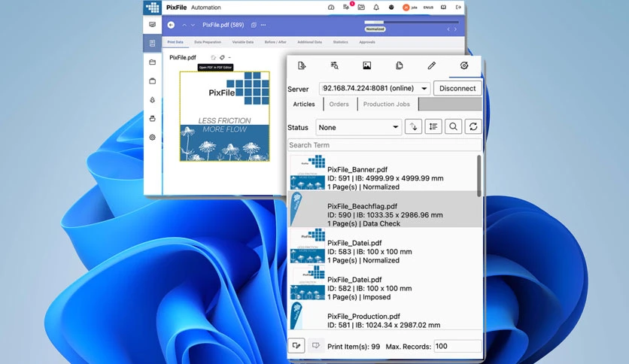Click the list line spacing button
Viewport: 629px width, 364px height.
pos(433,126)
